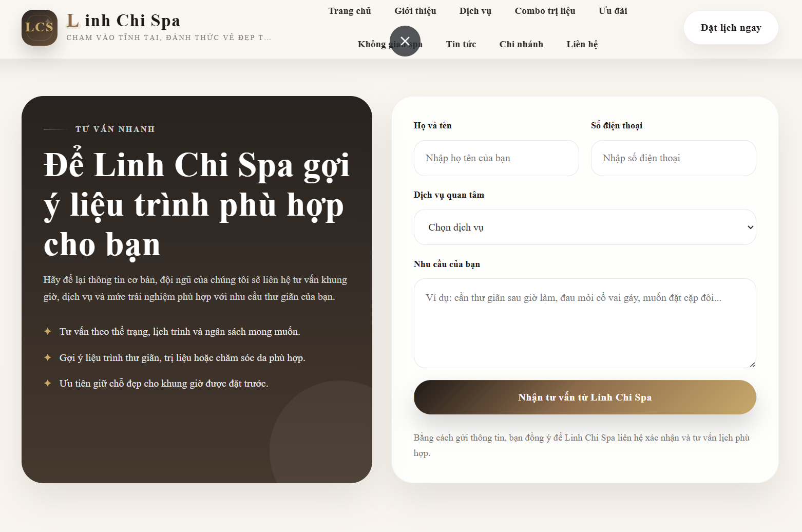Click the 'Tin tức' link
The image size is (802, 532).
coord(461,44)
